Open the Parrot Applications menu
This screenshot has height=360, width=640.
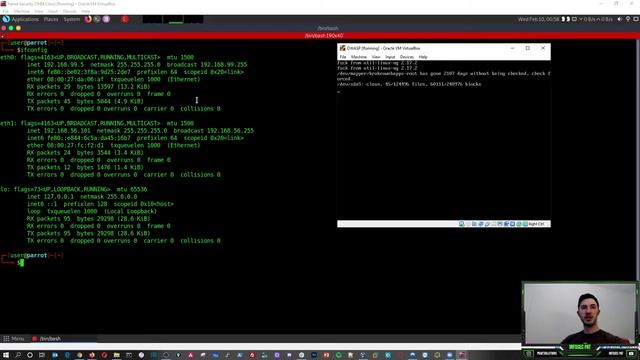pos(20,19)
